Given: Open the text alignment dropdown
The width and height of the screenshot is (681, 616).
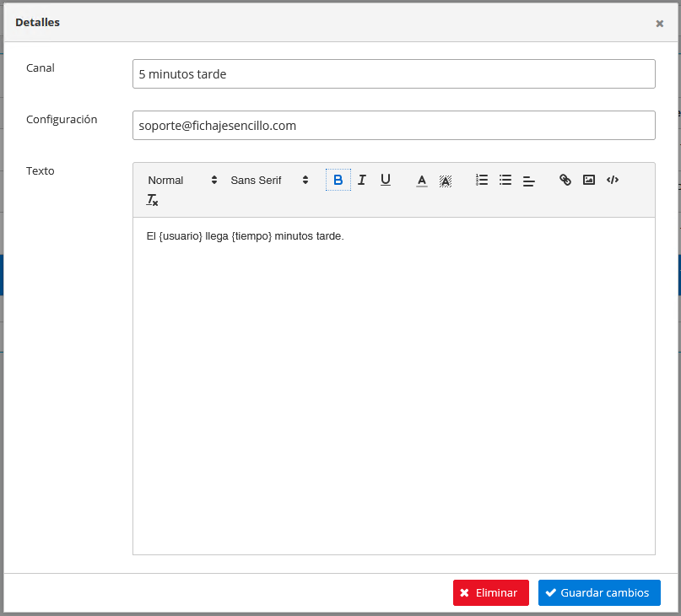Looking at the screenshot, I should coord(529,180).
